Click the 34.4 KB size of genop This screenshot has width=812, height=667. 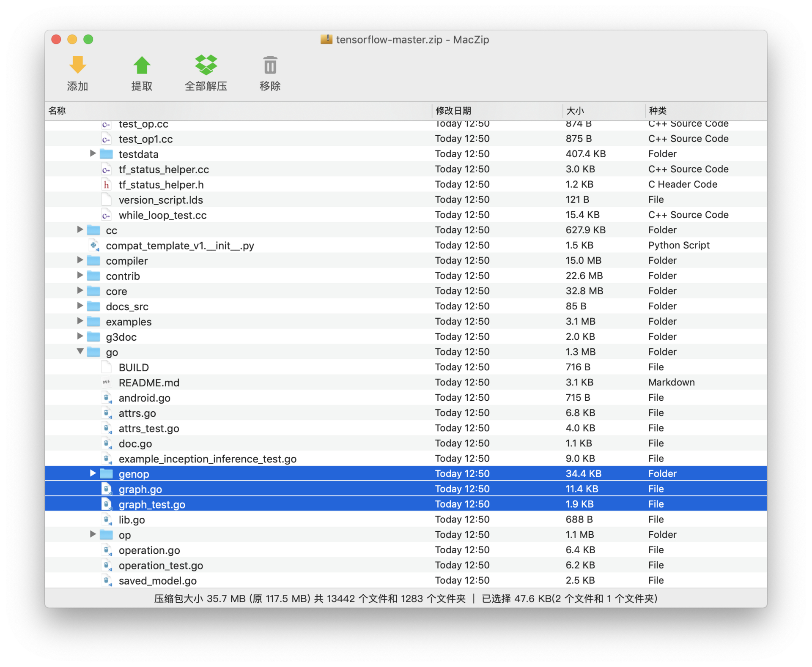point(583,473)
